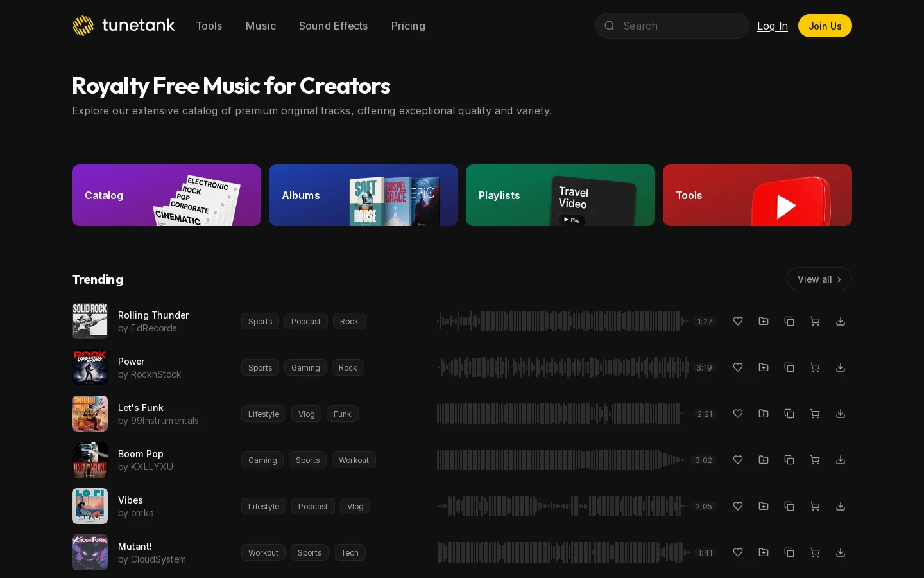The image size is (924, 578).
Task: Download Let's Funk track
Action: [x=841, y=414]
